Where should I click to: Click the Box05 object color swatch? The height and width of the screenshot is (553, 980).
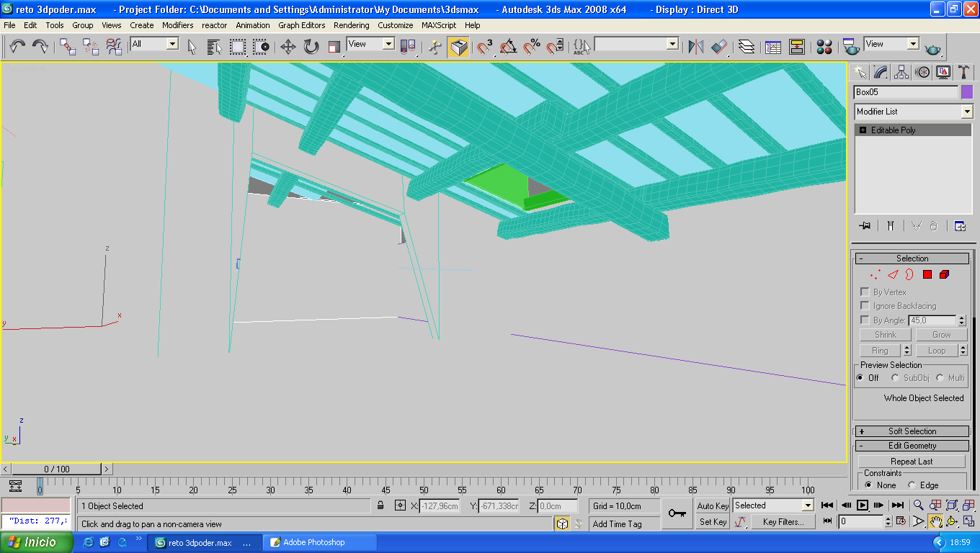967,92
